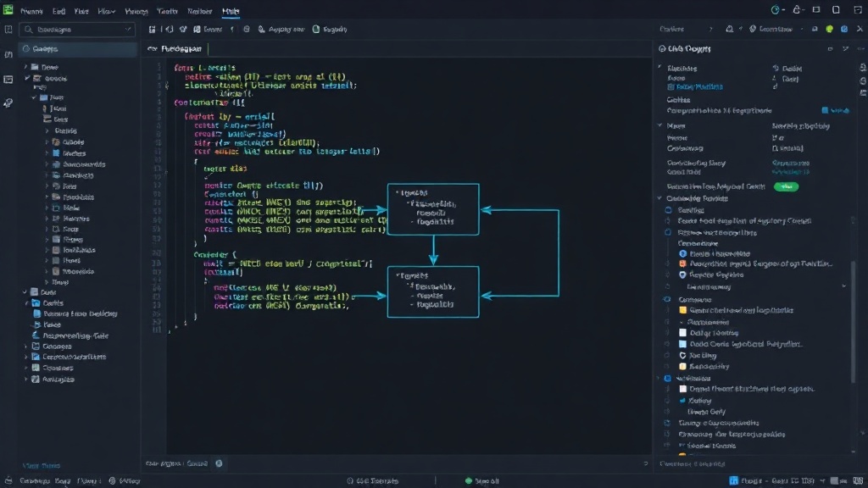
Task: Click the top icon of the far-right vertical strip
Action: [x=863, y=68]
